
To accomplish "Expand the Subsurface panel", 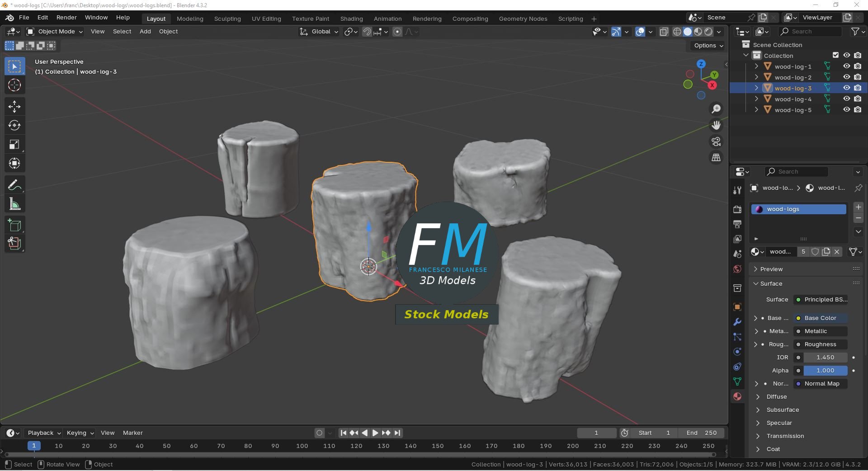I will coord(783,410).
